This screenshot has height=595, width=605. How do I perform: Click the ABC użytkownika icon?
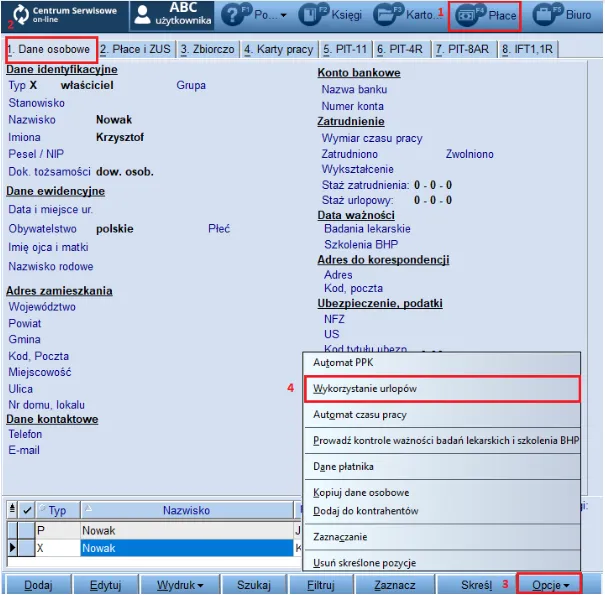pyautogui.click(x=171, y=15)
